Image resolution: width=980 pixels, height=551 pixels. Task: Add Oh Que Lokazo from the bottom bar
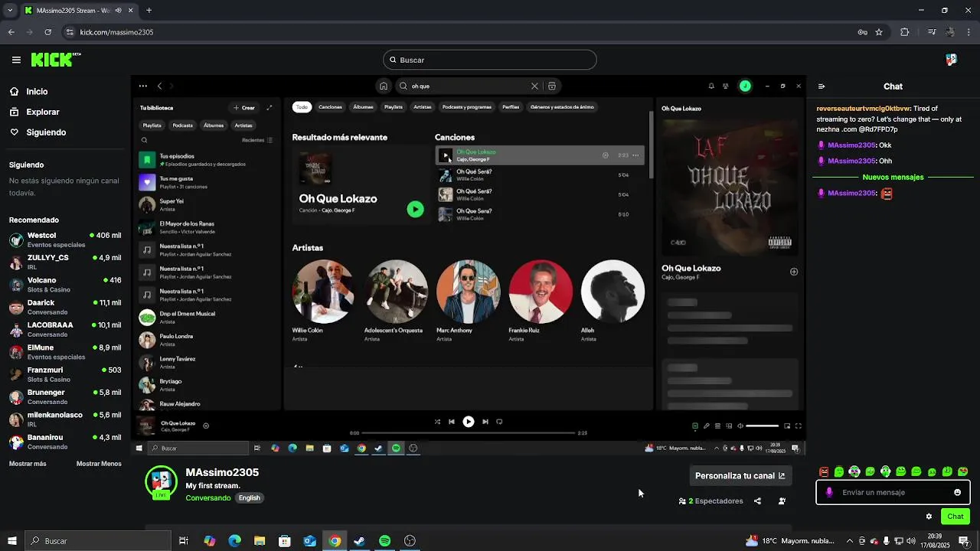[x=206, y=426]
